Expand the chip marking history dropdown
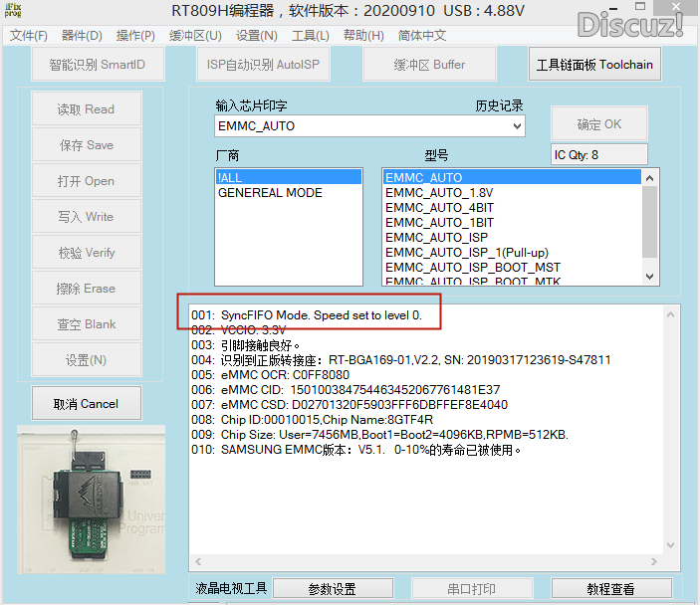The width and height of the screenshot is (700, 605). tap(516, 126)
